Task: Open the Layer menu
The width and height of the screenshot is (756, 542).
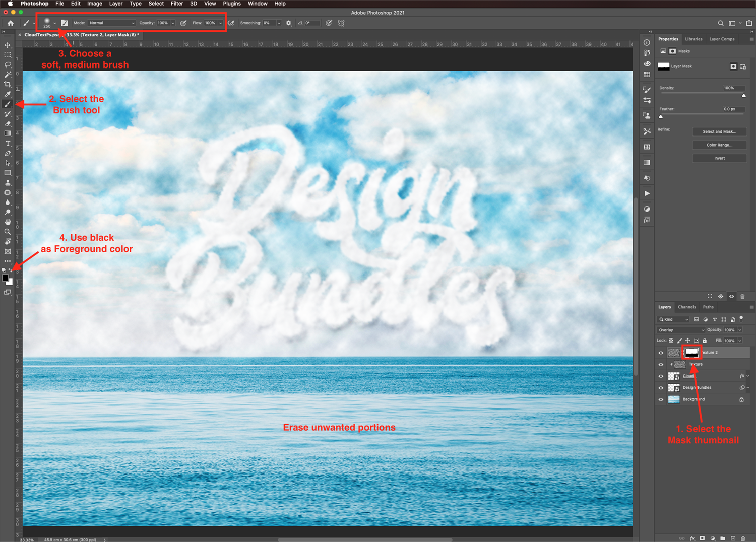Action: click(x=116, y=4)
